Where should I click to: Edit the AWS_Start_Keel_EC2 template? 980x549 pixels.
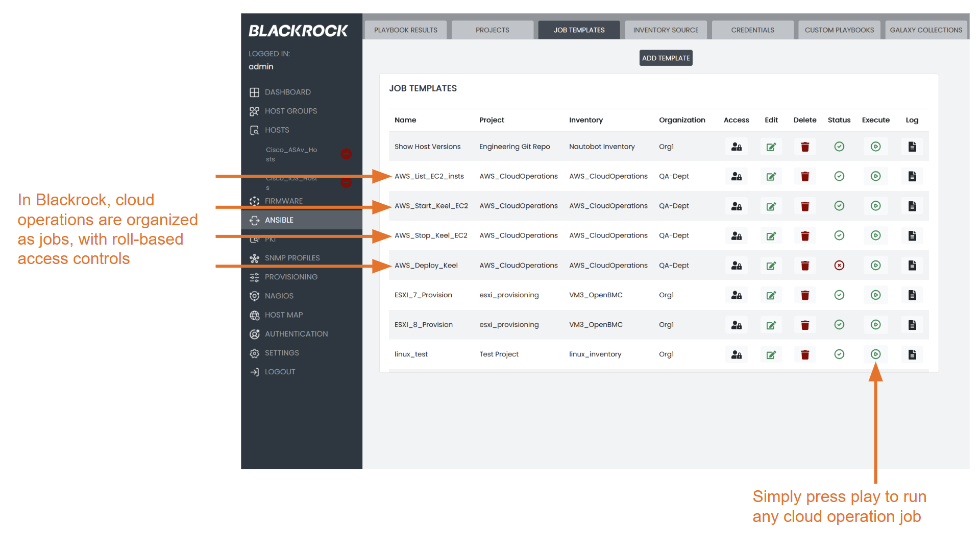(x=771, y=206)
